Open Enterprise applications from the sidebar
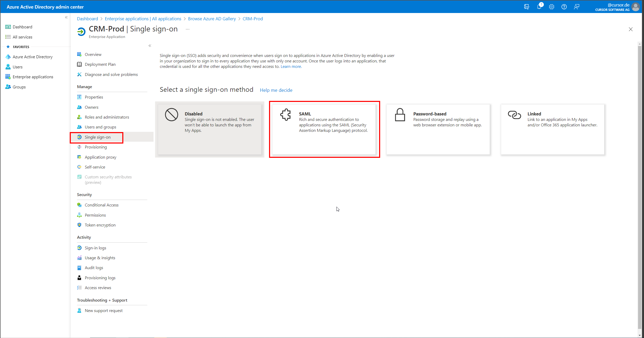This screenshot has width=644, height=338. click(x=33, y=77)
